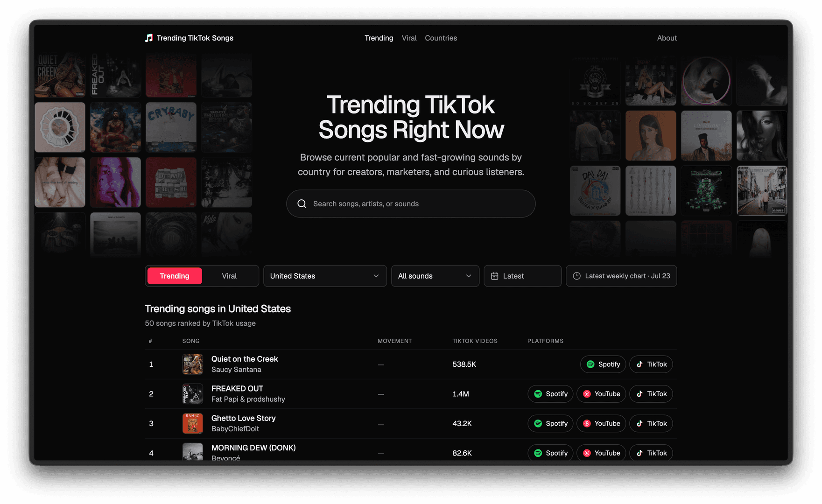Go to Trending in the top navigation

tap(379, 38)
